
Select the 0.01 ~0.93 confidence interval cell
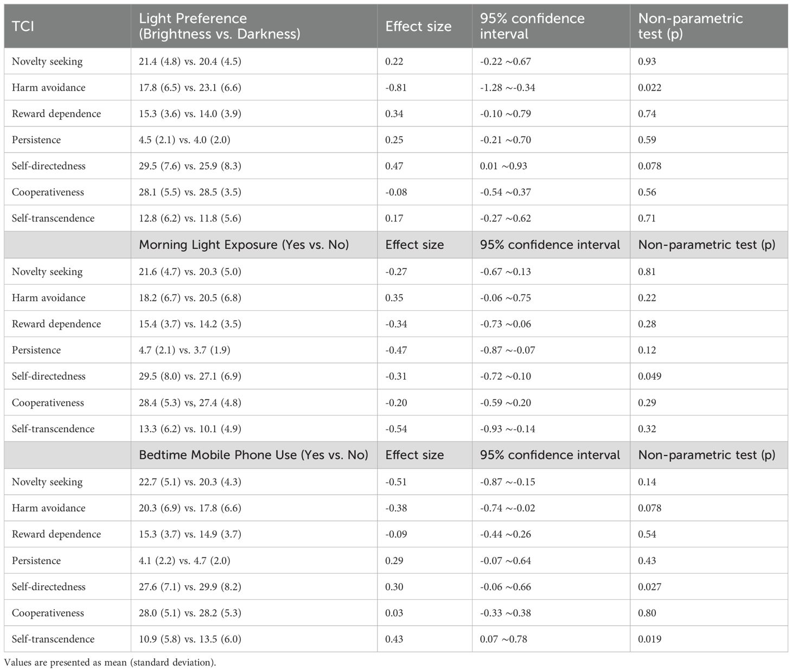click(x=551, y=166)
